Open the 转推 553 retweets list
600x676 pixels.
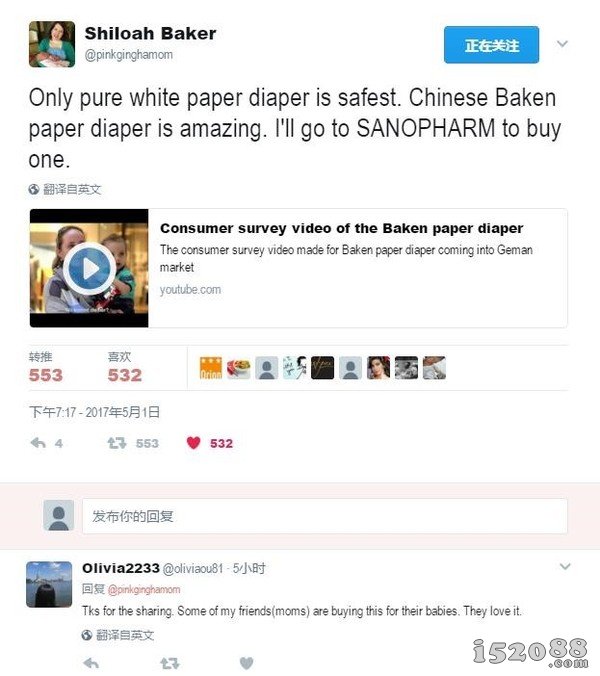(x=46, y=367)
